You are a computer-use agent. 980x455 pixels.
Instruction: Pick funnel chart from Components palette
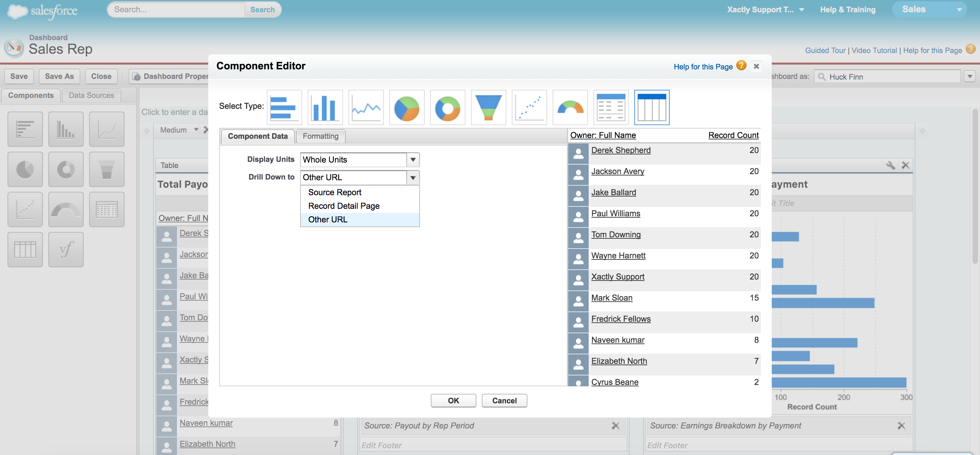107,170
